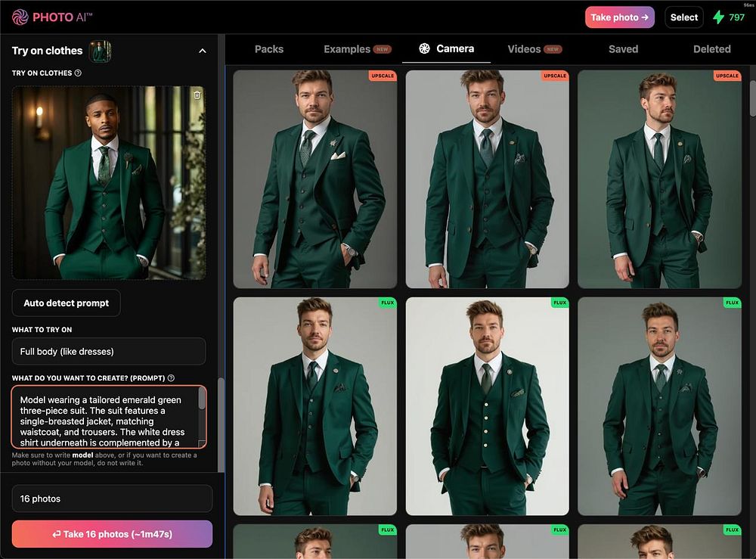Screen dimensions: 756x559
Task: Click the NEW badge beside Examples
Action: [383, 49]
